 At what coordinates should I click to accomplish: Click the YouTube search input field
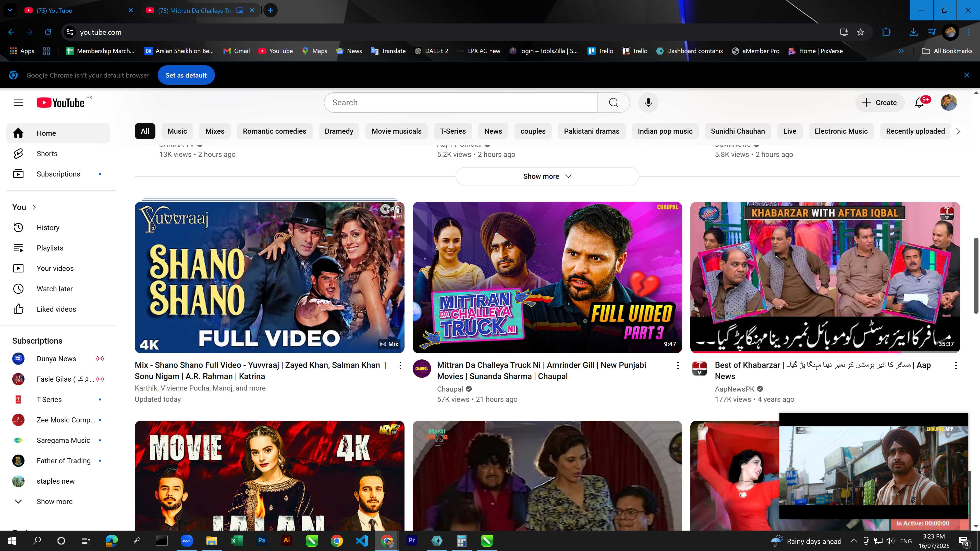[x=461, y=102]
